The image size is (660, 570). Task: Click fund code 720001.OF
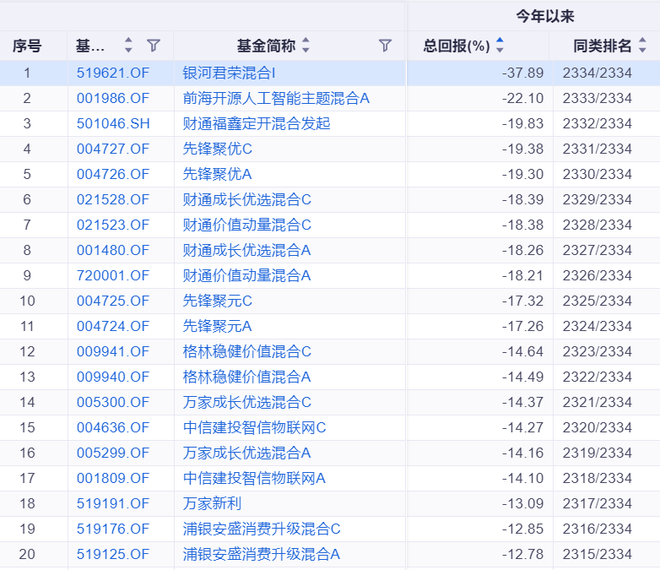[112, 275]
